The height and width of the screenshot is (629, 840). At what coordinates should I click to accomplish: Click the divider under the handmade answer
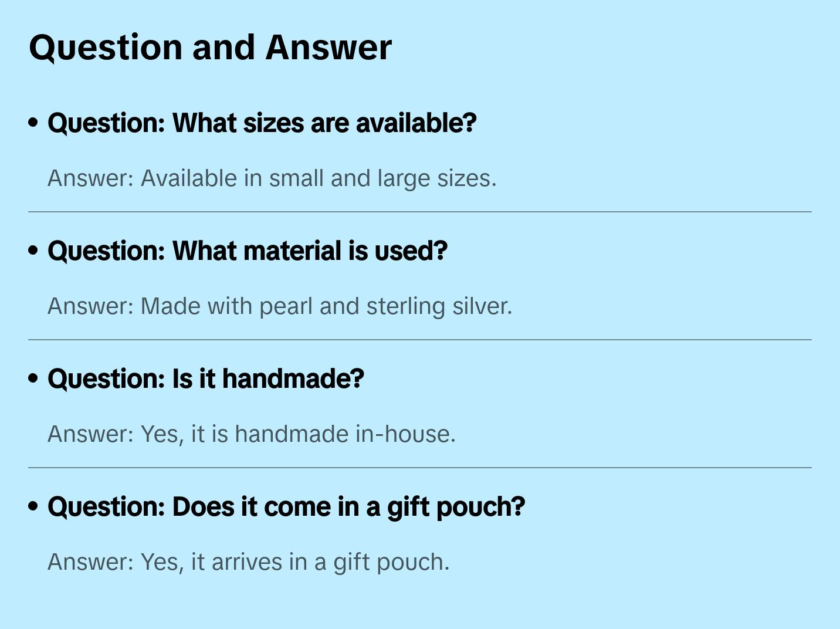pos(420,468)
